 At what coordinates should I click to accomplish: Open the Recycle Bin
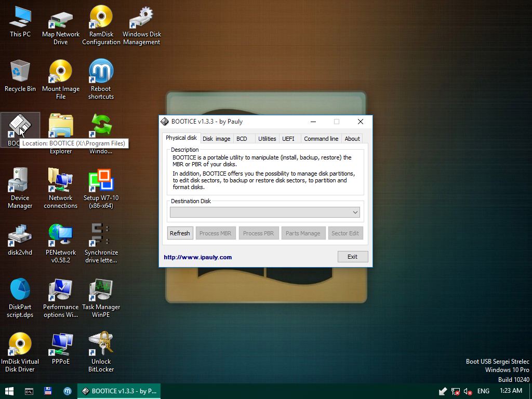pyautogui.click(x=20, y=76)
